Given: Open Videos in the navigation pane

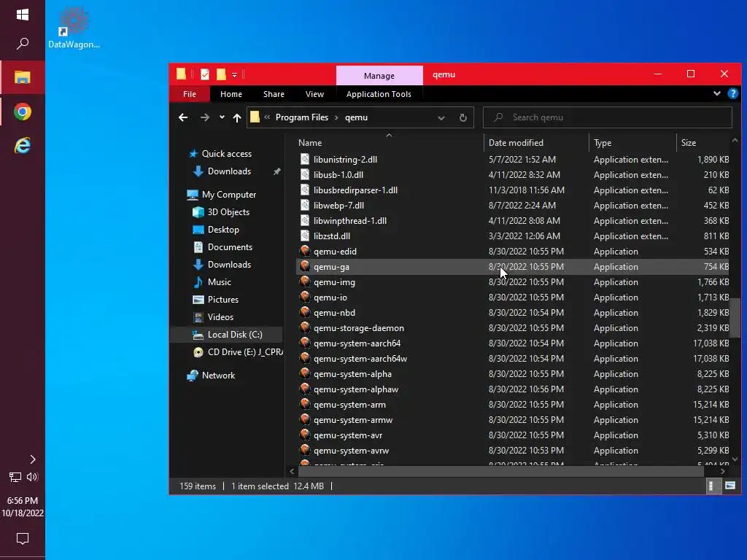Looking at the screenshot, I should coord(220,316).
